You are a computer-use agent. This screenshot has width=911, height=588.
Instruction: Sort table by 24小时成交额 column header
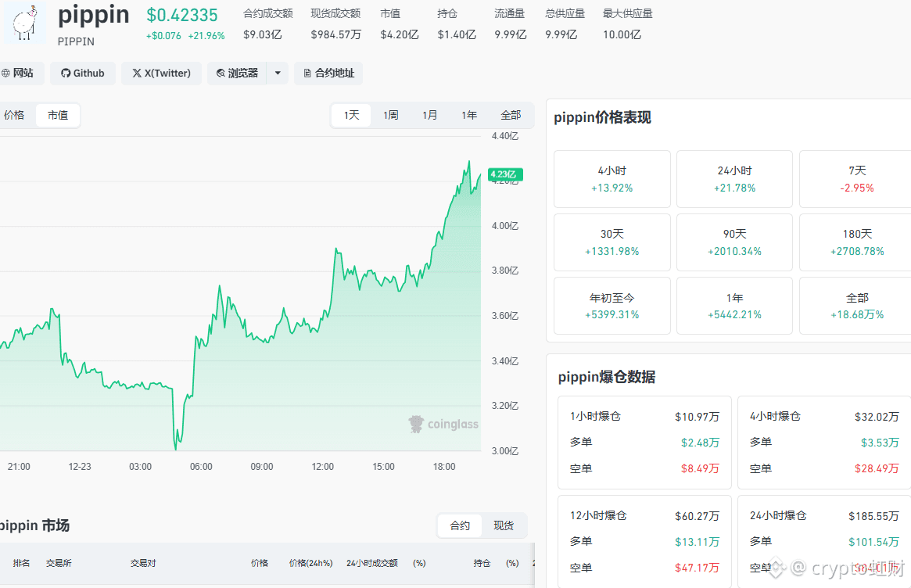click(x=371, y=564)
